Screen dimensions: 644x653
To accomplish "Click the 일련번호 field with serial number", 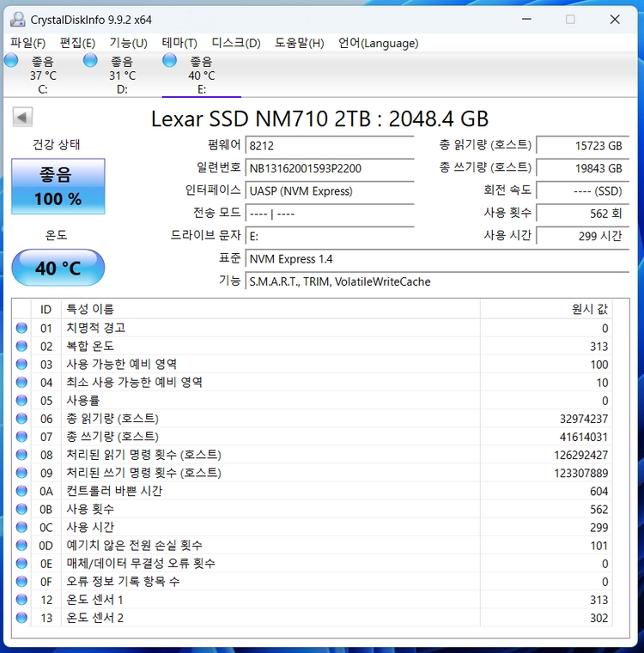I will coord(330,168).
